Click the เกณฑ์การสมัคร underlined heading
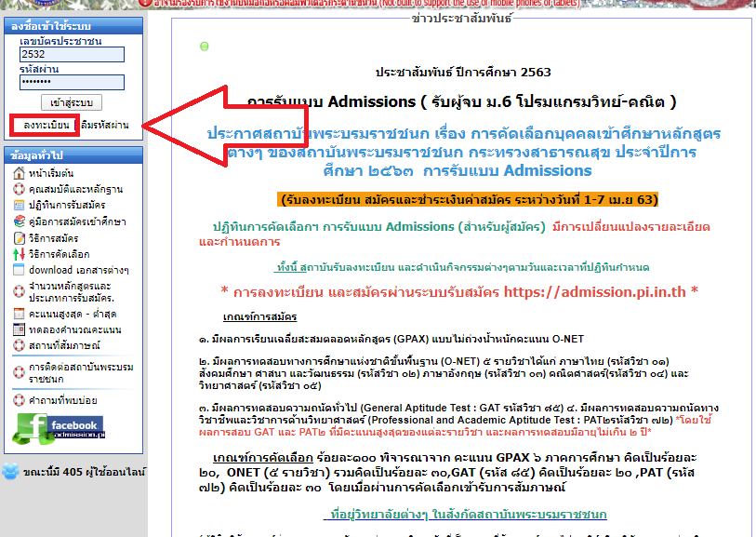 tap(259, 317)
